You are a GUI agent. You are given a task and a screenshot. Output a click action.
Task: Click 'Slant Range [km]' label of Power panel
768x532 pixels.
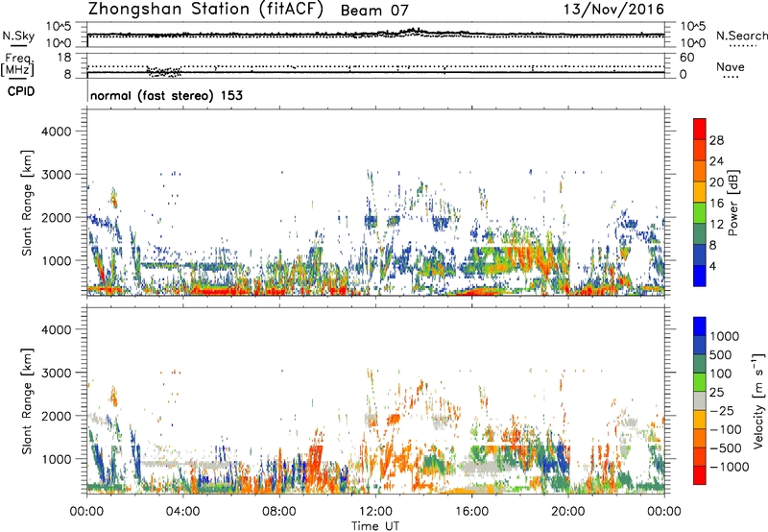[x=27, y=203]
